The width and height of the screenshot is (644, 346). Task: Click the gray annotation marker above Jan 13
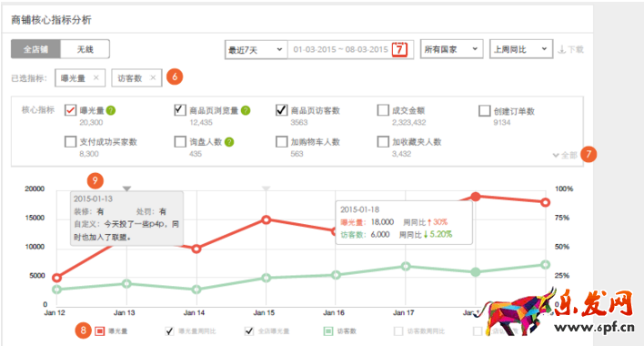[127, 188]
